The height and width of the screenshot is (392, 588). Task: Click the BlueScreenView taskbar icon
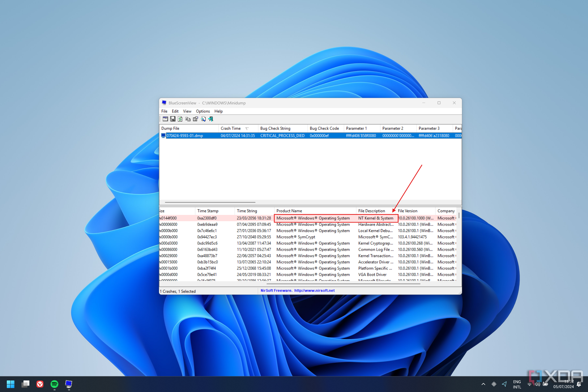[69, 384]
